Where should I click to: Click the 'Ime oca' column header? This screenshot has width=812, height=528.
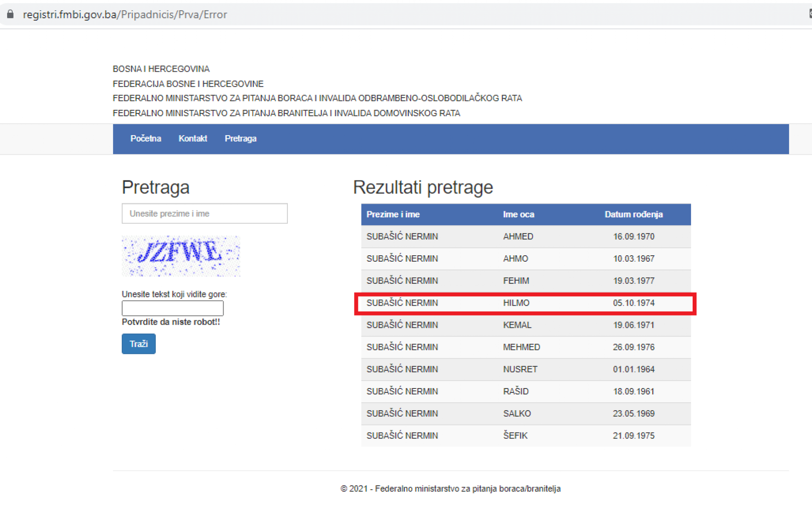click(518, 214)
